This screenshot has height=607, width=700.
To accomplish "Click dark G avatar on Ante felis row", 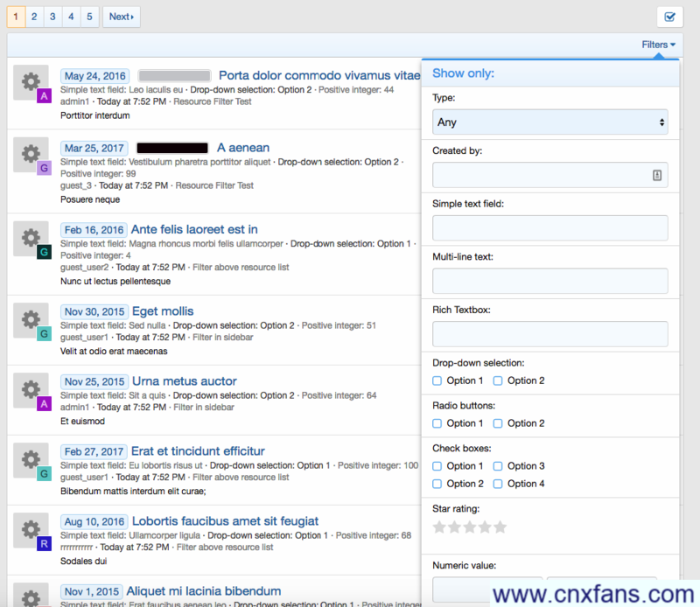I will pos(44,252).
